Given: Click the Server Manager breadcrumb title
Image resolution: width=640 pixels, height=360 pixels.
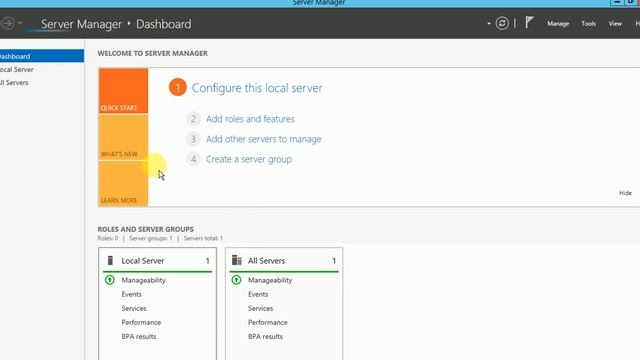Looking at the screenshot, I should click(81, 24).
